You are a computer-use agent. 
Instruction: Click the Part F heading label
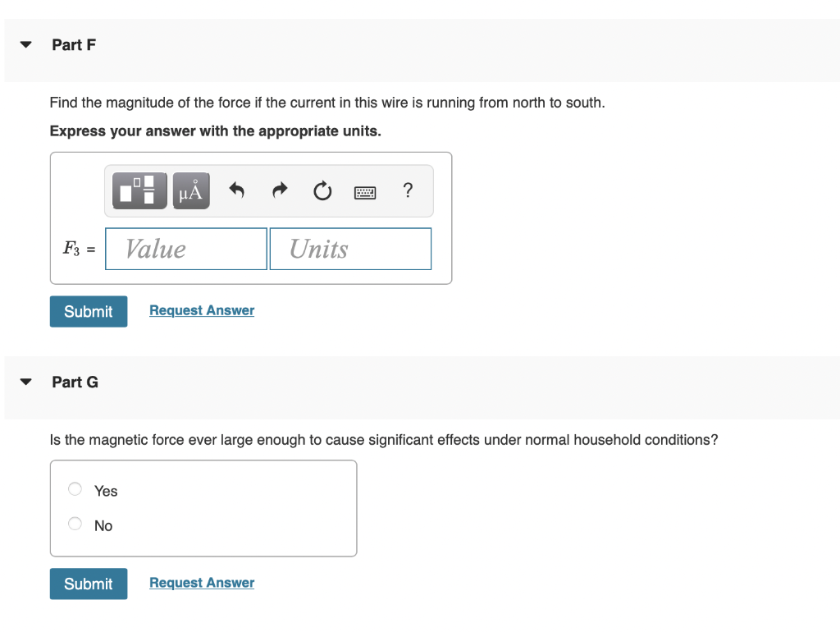73,45
